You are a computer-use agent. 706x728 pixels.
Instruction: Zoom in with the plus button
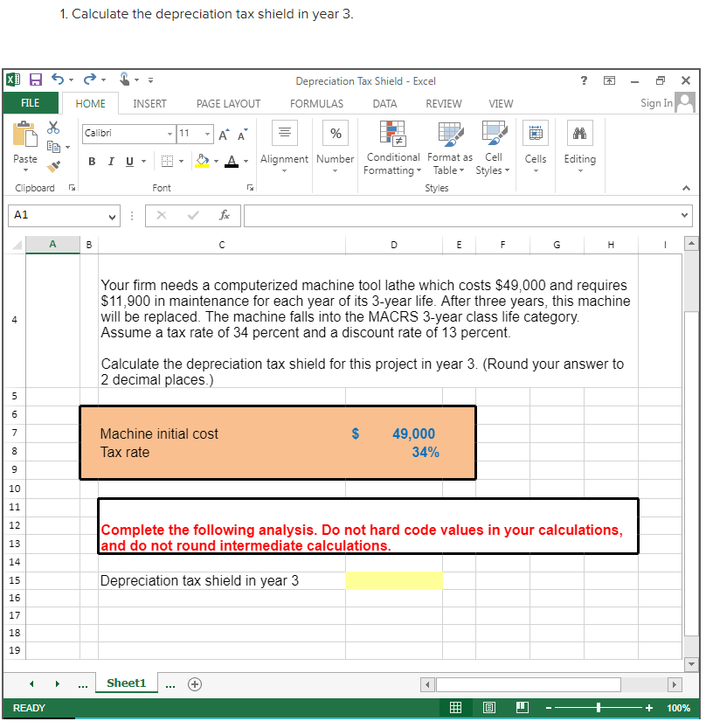649,708
